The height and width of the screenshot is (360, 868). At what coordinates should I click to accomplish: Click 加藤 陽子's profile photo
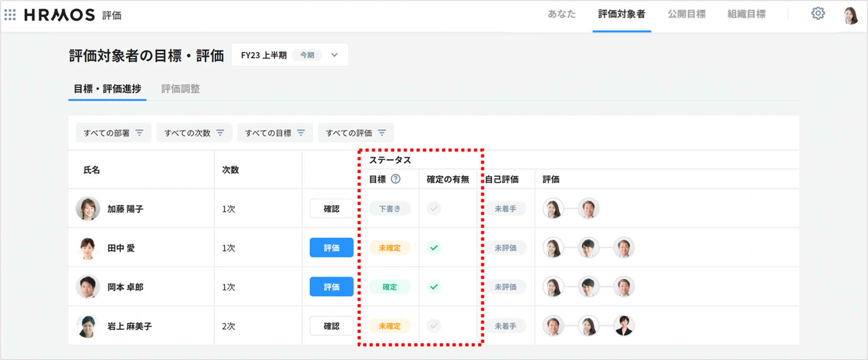click(x=88, y=209)
